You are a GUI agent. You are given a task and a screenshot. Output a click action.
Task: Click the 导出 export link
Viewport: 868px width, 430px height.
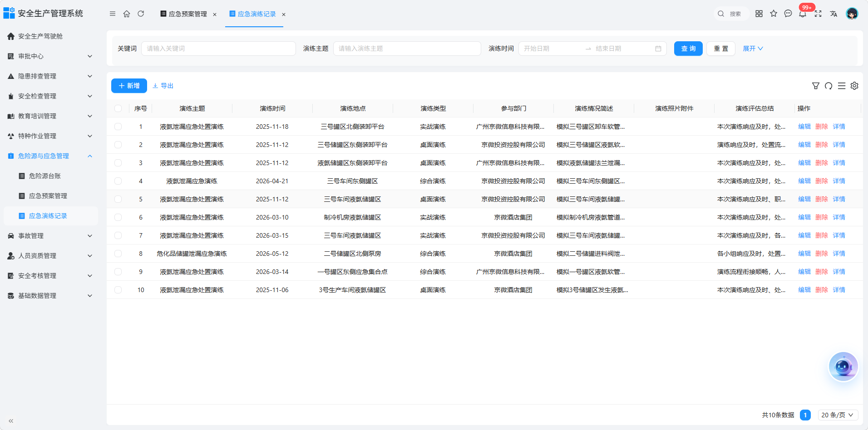coord(163,86)
